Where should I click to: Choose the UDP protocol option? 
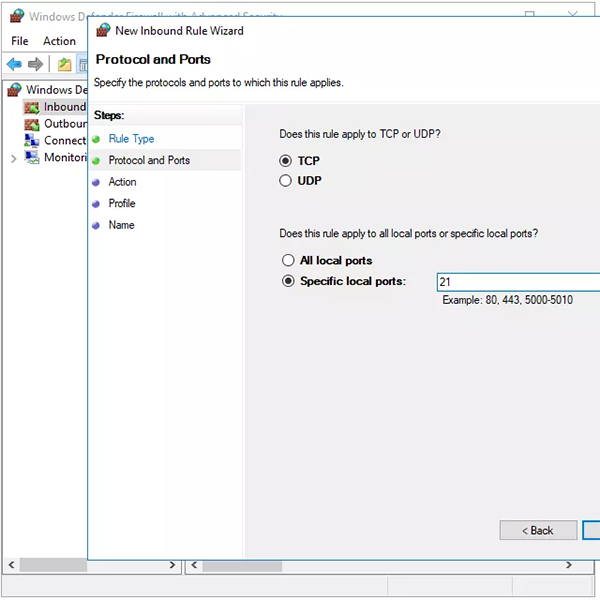286,181
